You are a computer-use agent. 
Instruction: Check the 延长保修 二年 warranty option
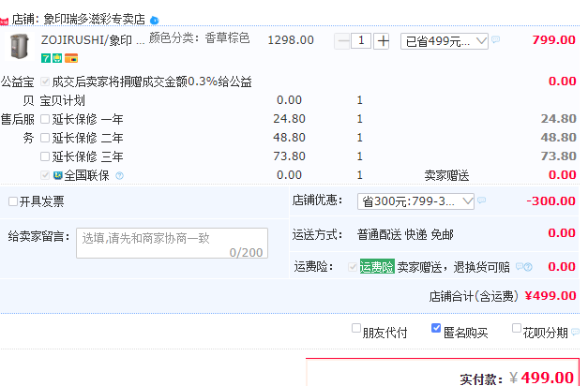pyautogui.click(x=45, y=138)
